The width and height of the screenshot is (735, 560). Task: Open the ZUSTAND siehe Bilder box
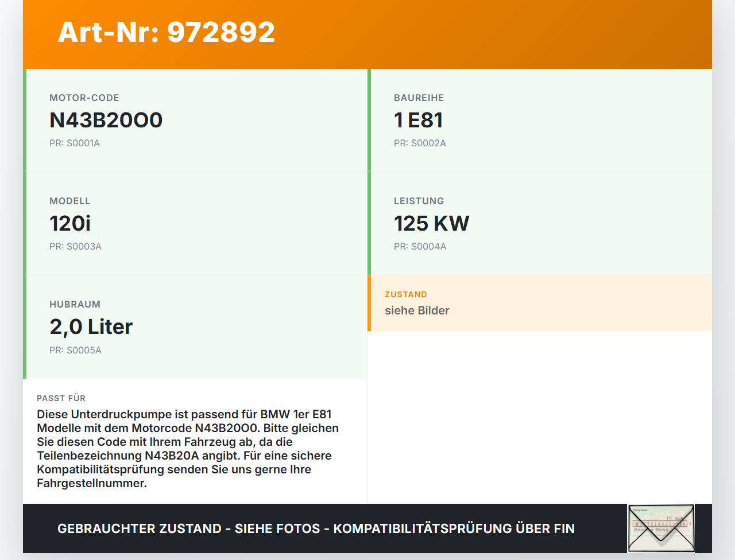(540, 304)
